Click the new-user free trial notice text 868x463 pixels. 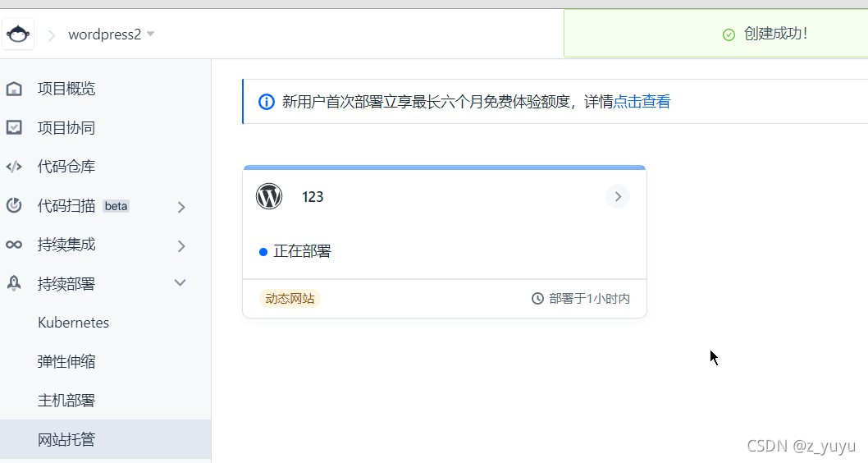[x=447, y=101]
